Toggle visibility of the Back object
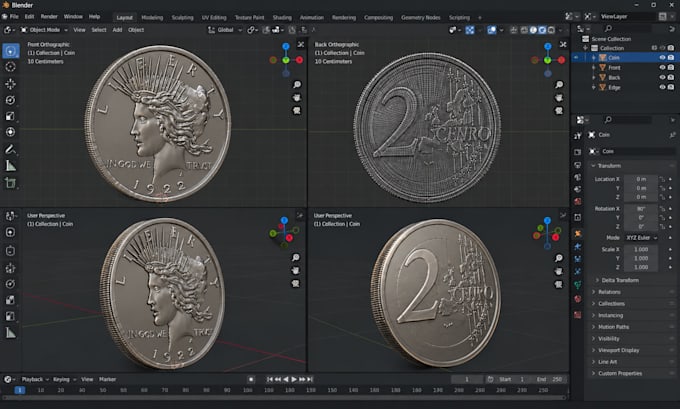This screenshot has width=680, height=409. pyautogui.click(x=662, y=77)
